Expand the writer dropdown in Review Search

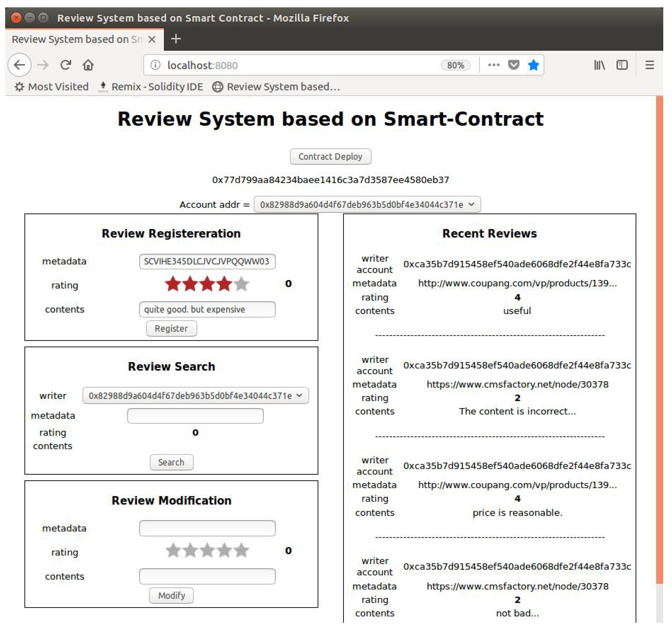[x=195, y=396]
